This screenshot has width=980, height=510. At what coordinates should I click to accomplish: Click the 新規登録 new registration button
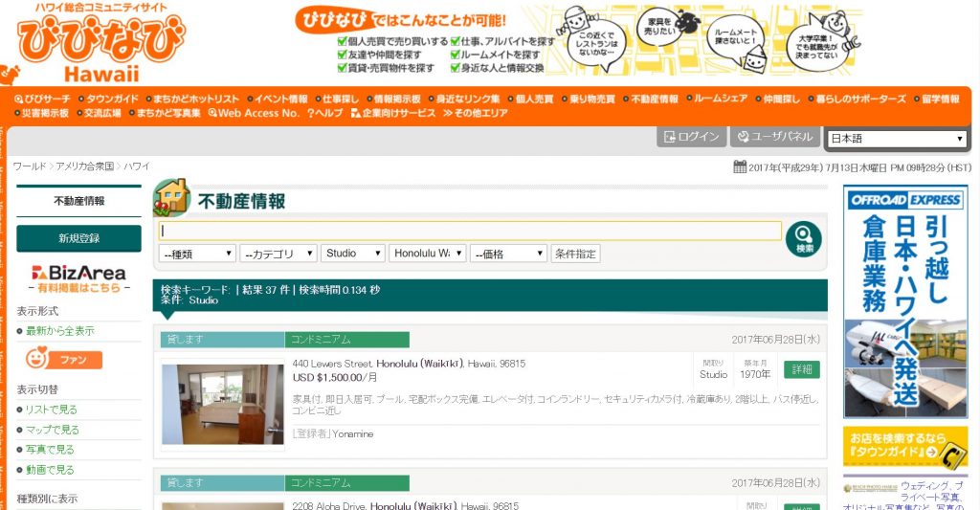coord(78,238)
